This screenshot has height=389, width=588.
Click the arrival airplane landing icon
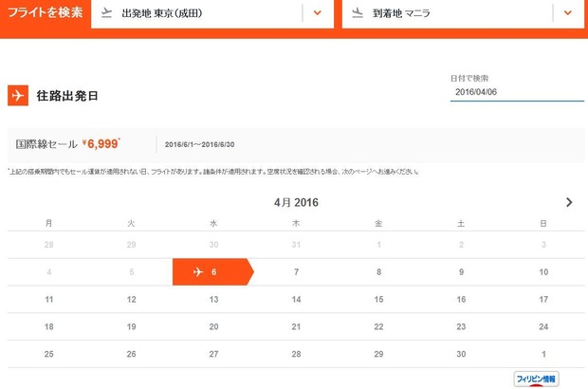358,13
